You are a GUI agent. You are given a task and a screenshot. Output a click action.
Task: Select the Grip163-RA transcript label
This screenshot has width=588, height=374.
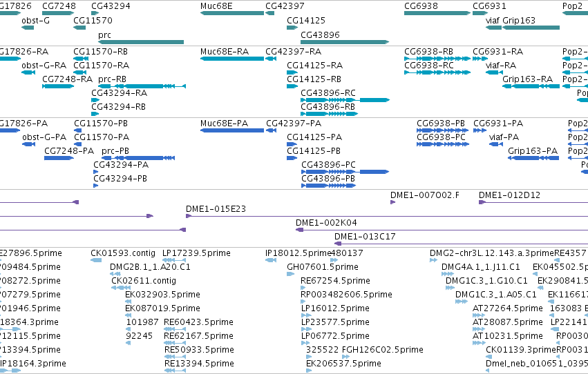tap(528, 79)
